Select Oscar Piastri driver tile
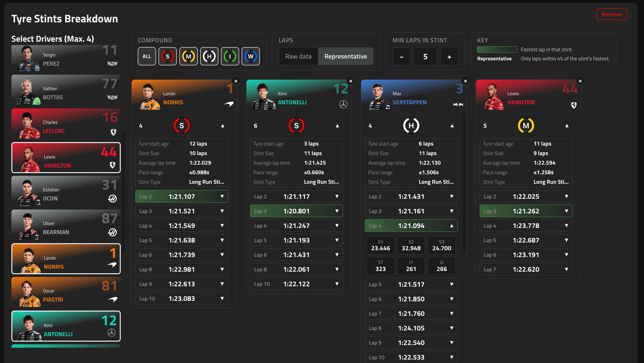Screen dimensions: 644x363 coord(66,292)
